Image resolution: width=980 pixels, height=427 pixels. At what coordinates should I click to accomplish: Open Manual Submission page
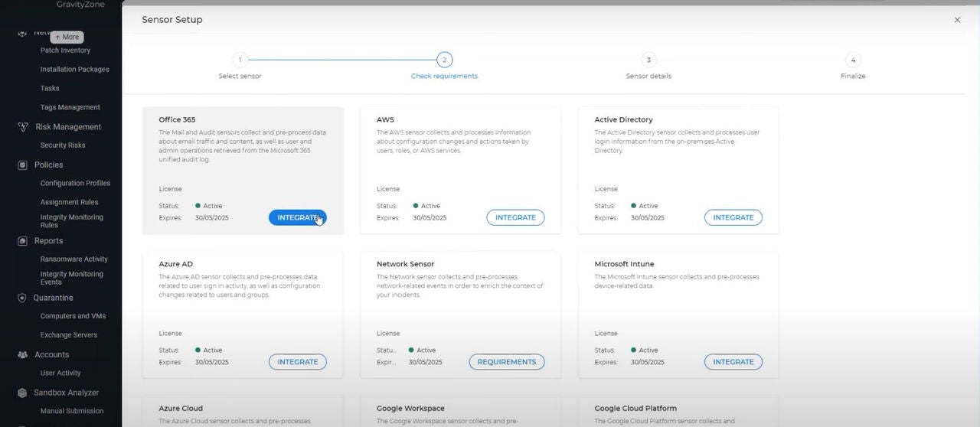pos(71,411)
